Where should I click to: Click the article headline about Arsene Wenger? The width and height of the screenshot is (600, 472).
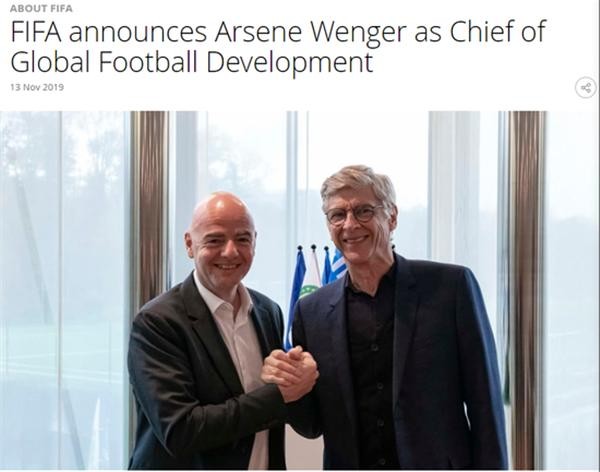point(278,47)
